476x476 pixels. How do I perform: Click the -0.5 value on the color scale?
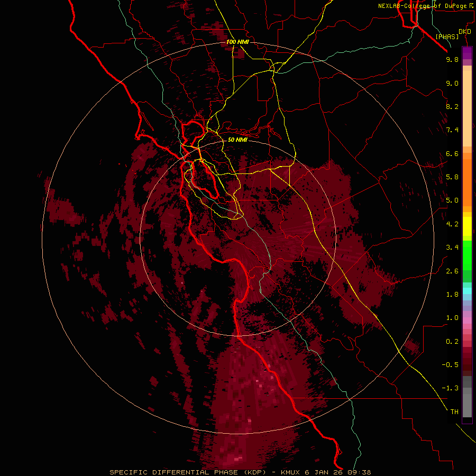[x=450, y=365]
